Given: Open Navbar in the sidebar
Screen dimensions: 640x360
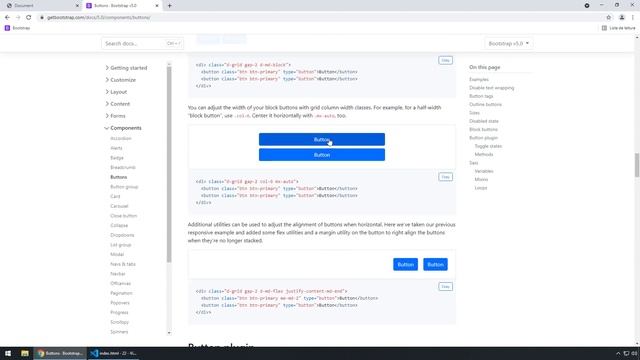Looking at the screenshot, I should [118, 274].
